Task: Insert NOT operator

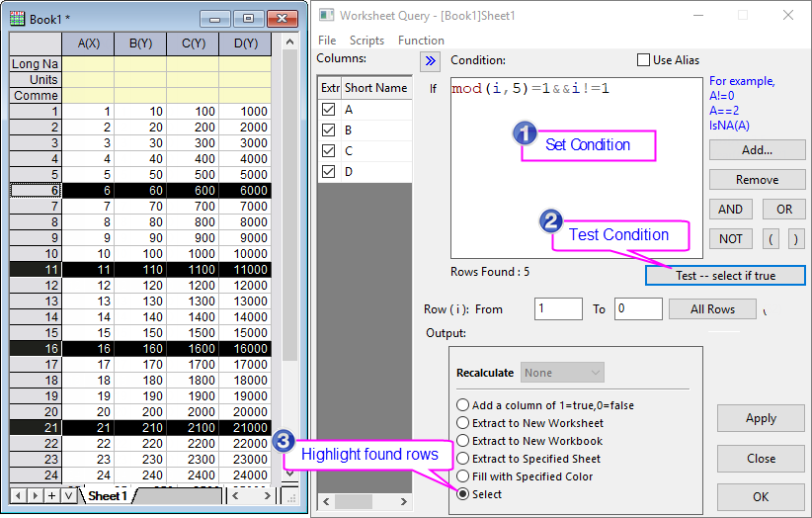Action: (x=731, y=239)
